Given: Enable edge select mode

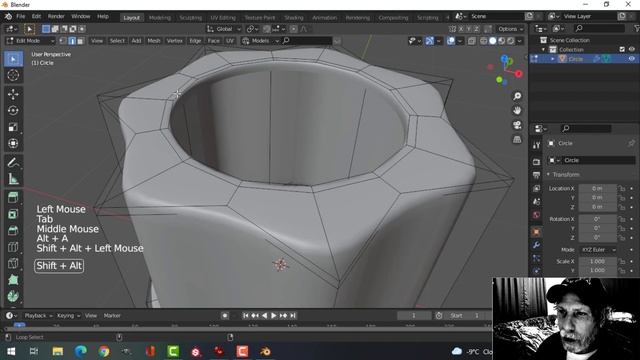Looking at the screenshot, I should 72,41.
